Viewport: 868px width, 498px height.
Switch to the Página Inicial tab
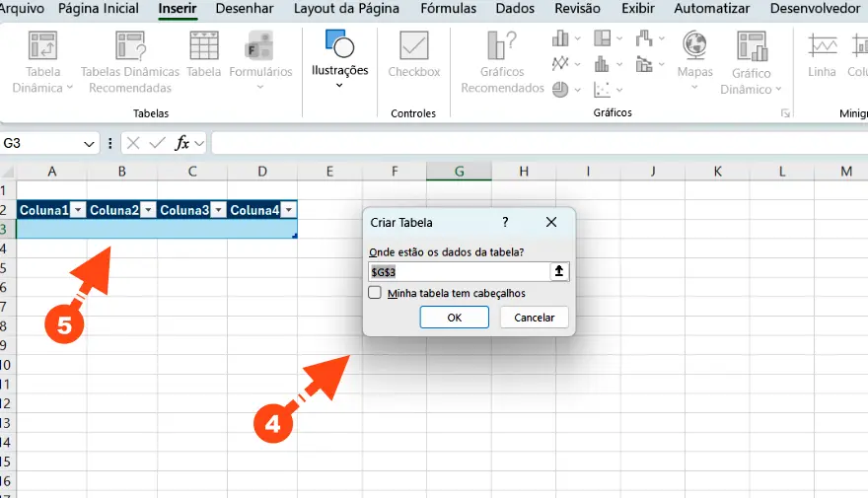[x=99, y=8]
